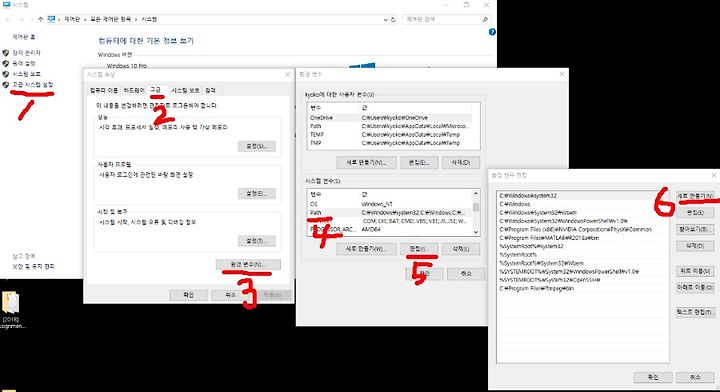Select the Program Files ffmpeg bin path entry
720x392 pixels.
coord(582,288)
